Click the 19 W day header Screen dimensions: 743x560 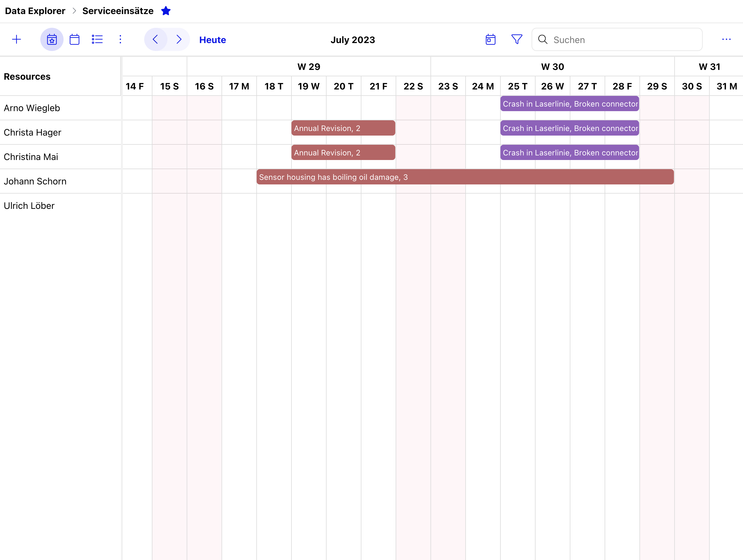tap(309, 86)
